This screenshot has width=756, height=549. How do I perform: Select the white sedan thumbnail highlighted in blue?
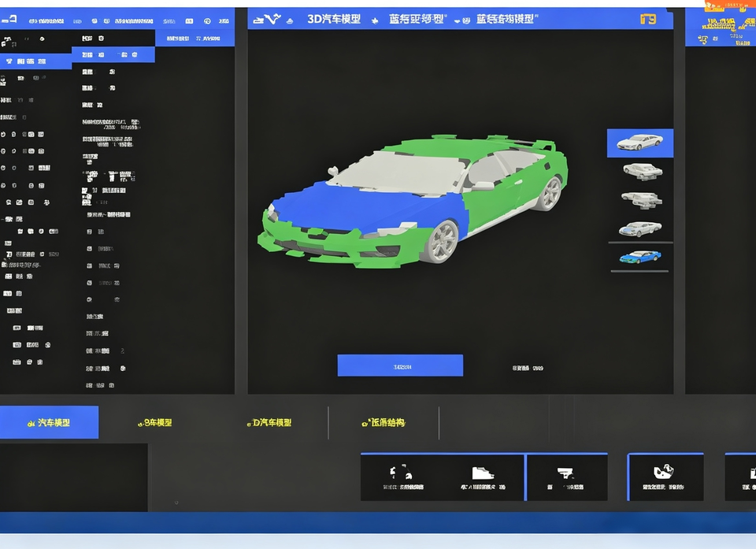point(639,143)
